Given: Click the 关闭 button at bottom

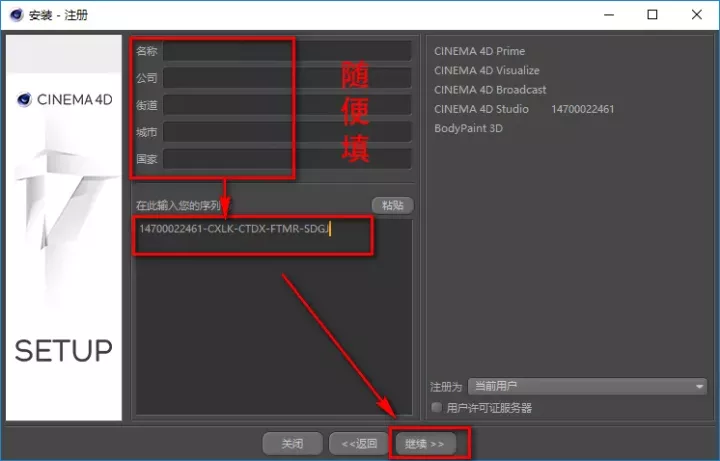Looking at the screenshot, I should point(292,443).
